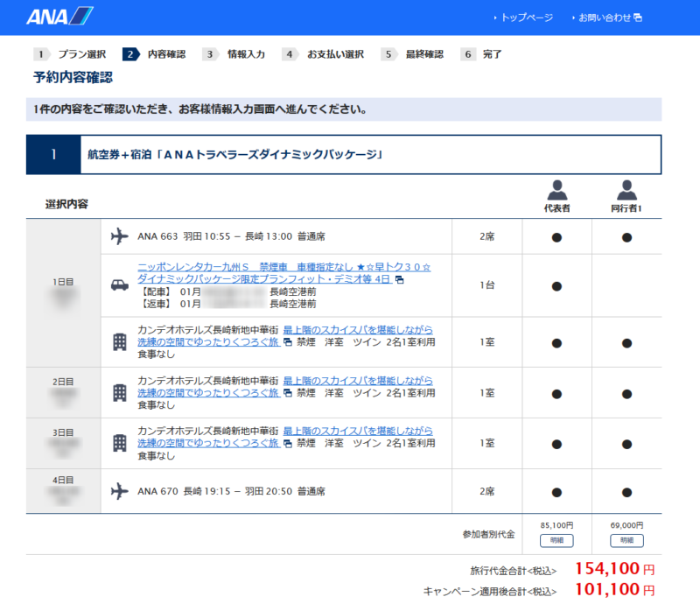Click the 同行者1 person icon
This screenshot has height=611, width=700.
(x=626, y=190)
